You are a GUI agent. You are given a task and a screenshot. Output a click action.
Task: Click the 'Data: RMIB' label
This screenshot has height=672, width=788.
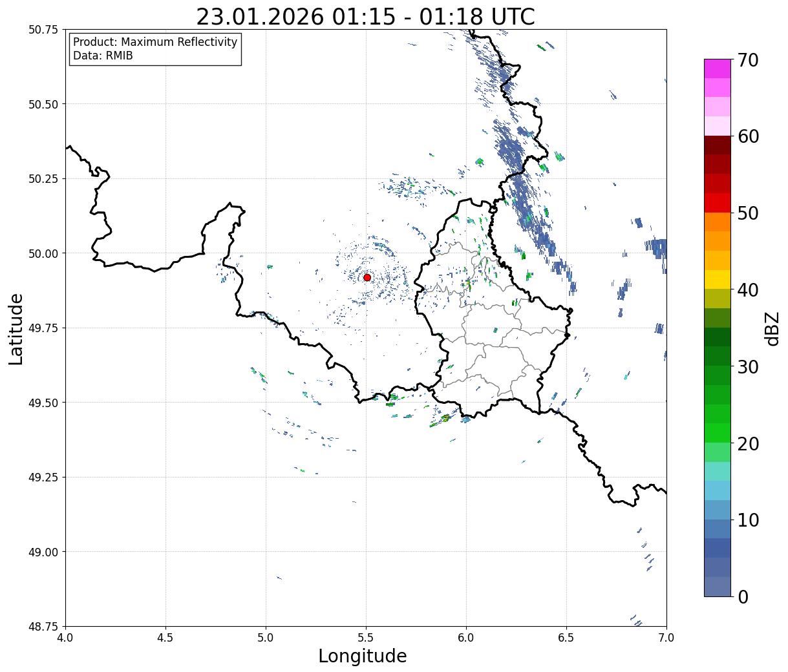point(103,56)
